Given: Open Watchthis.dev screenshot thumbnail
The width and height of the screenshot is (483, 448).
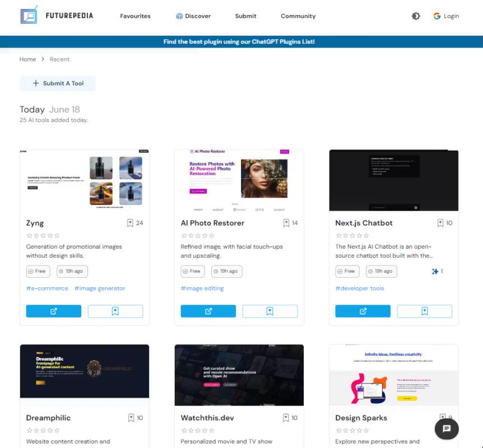Looking at the screenshot, I should pos(239,375).
